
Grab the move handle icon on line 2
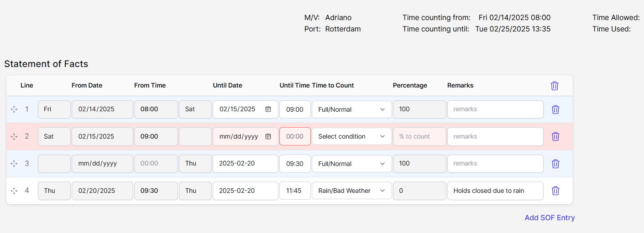click(14, 136)
